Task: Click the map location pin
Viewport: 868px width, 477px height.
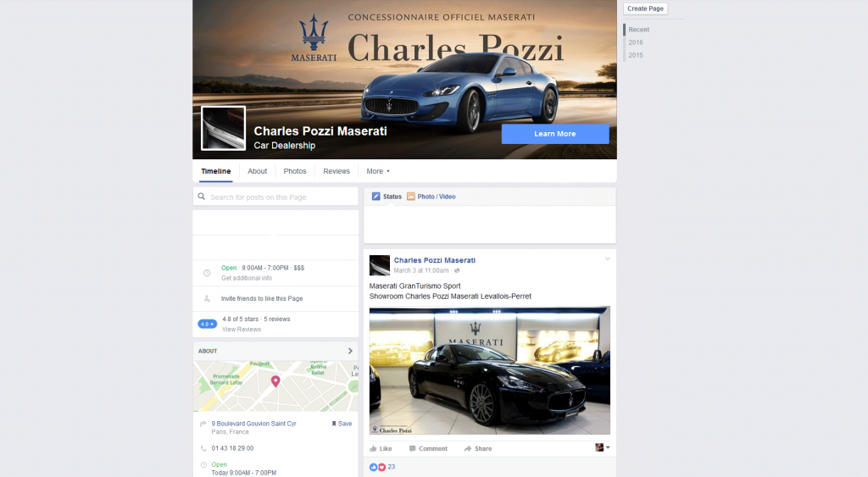Action: [275, 380]
